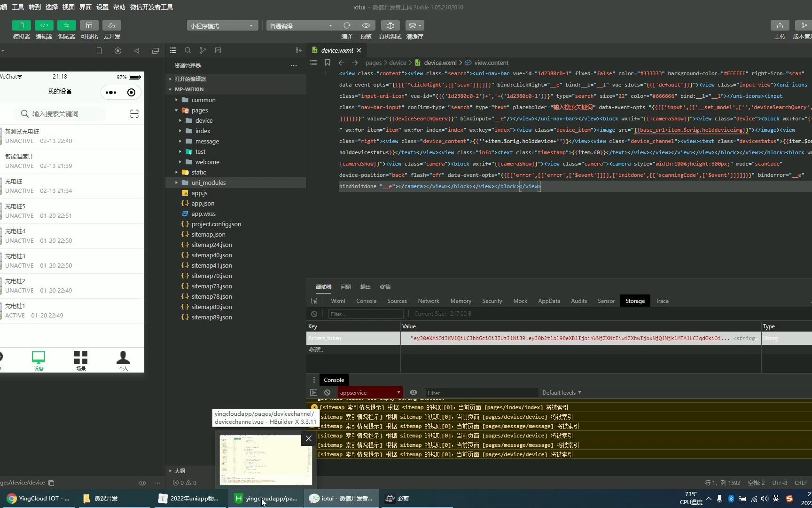Open the 普通编译 compile mode dropdown
Viewport: 812px width, 508px height.
coord(302,26)
